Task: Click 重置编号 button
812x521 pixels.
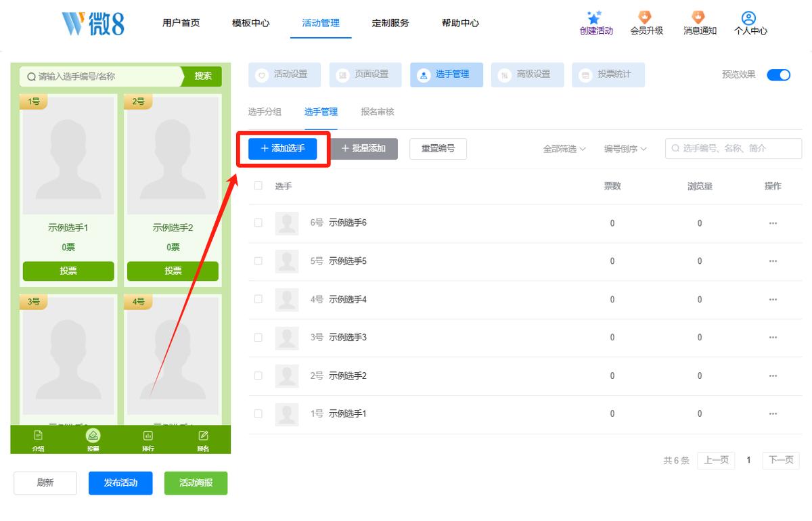Action: tap(438, 149)
